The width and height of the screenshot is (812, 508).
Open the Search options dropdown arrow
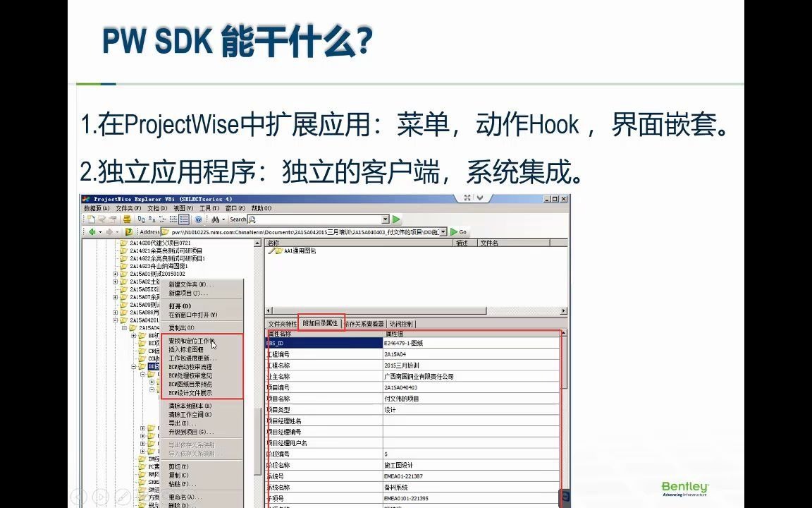click(x=223, y=219)
